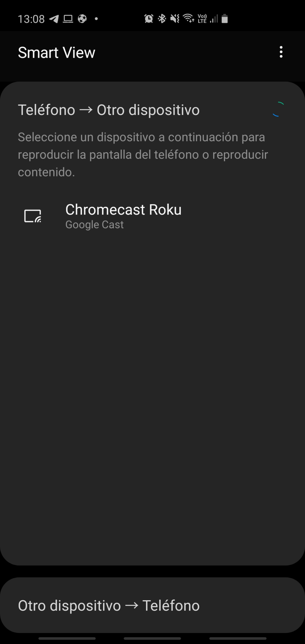
Task: Tap the muted sound status icon
Action: [175, 19]
